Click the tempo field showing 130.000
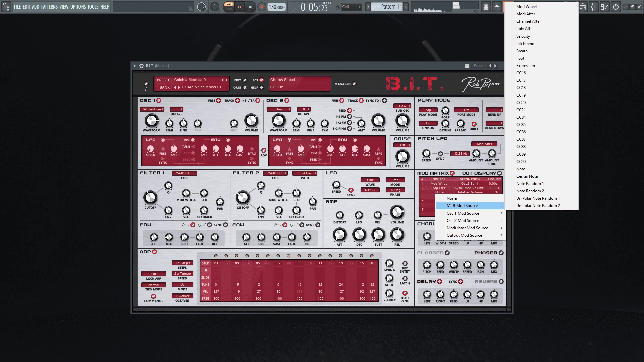This screenshot has width=644, height=362. [x=277, y=7]
